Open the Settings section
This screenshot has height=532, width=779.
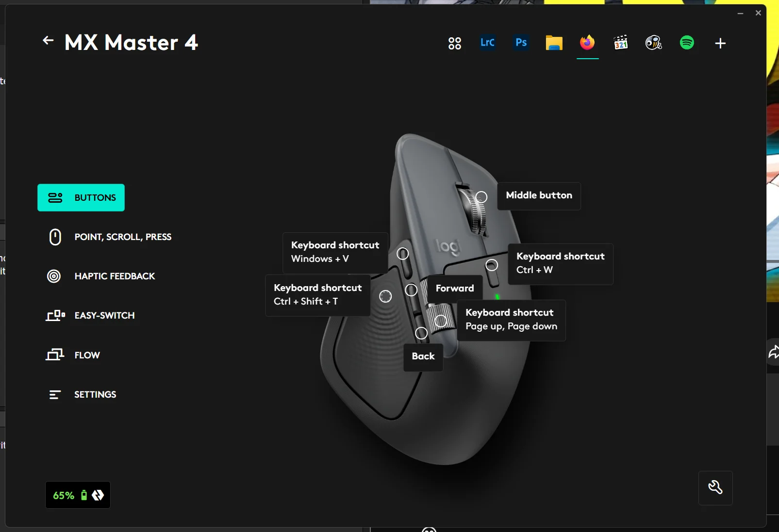[x=82, y=395]
